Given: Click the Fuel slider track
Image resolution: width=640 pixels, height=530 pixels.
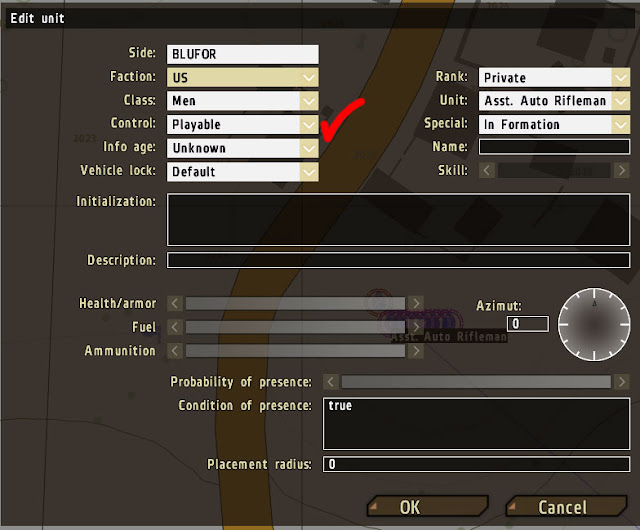Looking at the screenshot, I should click(295, 327).
